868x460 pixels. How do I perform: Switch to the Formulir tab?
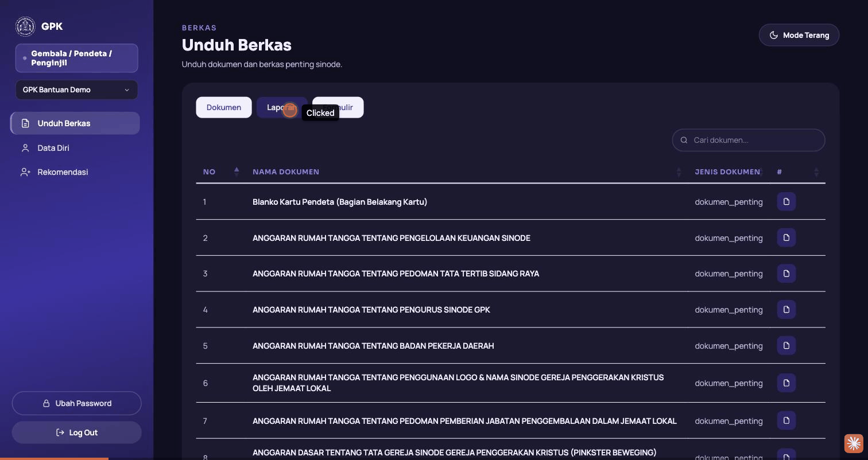(x=338, y=107)
